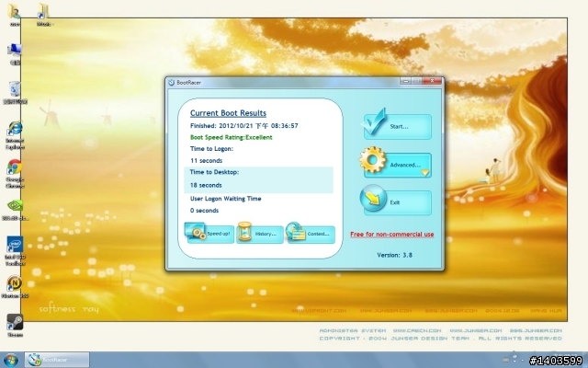
Task: Open the boot History button
Action: point(260,235)
